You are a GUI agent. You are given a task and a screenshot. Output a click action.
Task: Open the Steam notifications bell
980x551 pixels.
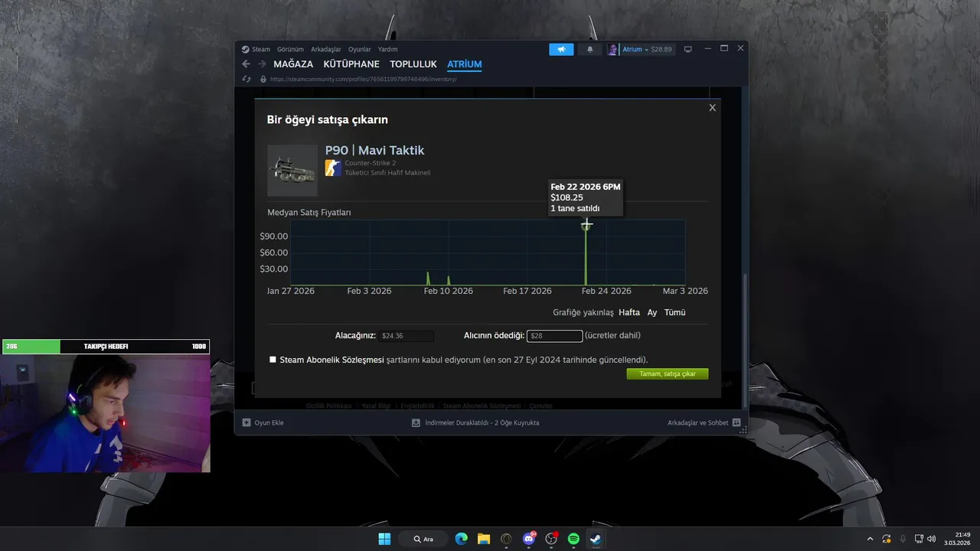590,49
